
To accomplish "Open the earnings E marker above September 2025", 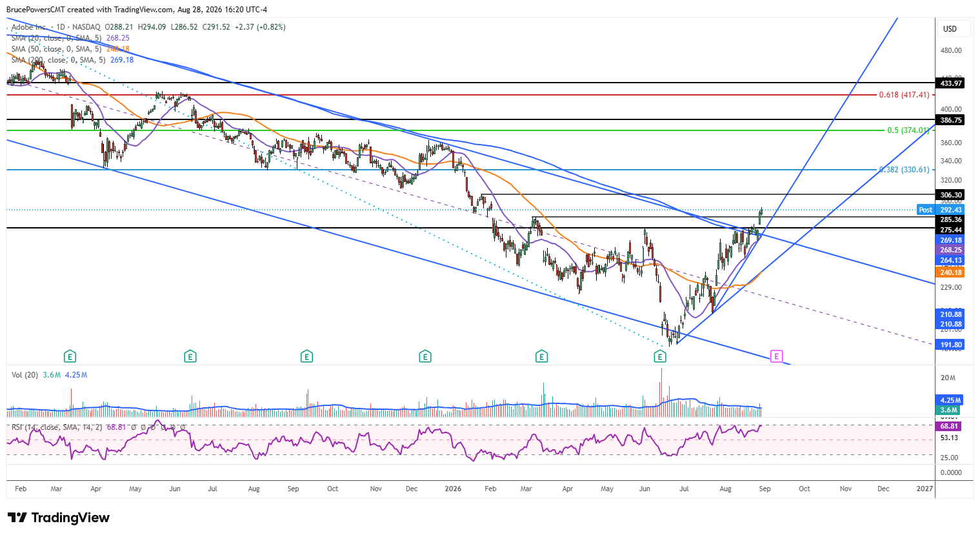I will tap(306, 356).
